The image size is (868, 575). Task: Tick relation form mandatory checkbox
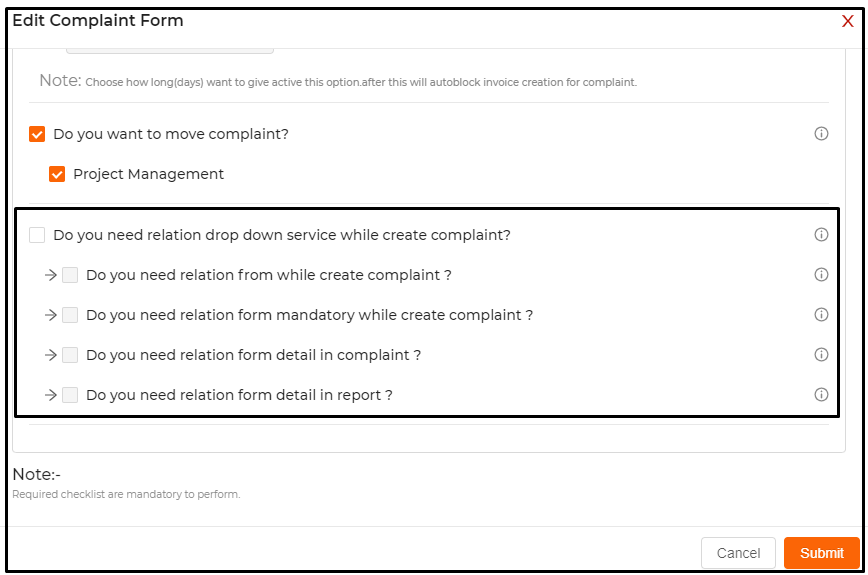tap(70, 315)
